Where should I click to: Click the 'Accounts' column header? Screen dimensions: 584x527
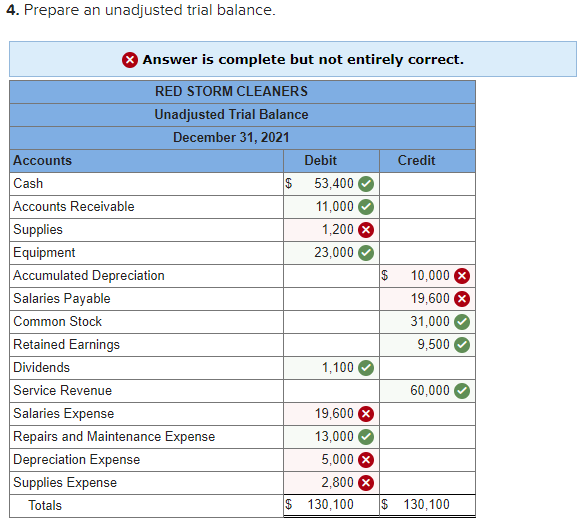(42, 161)
